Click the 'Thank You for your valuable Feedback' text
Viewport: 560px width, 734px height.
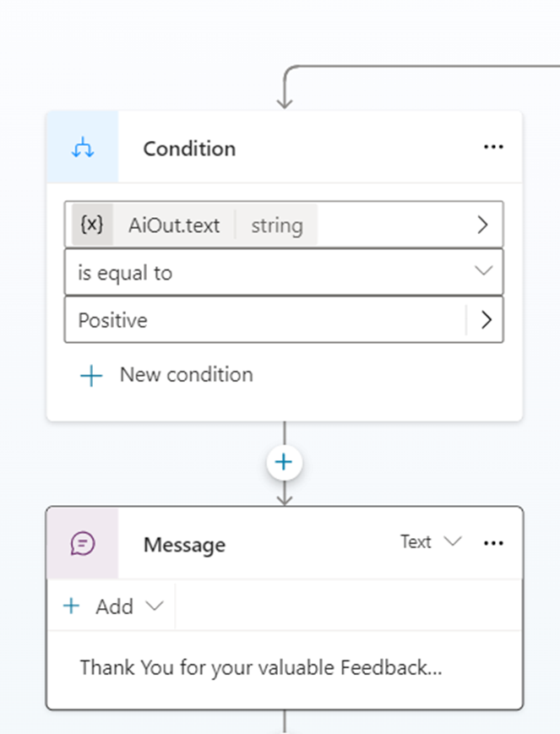point(260,668)
